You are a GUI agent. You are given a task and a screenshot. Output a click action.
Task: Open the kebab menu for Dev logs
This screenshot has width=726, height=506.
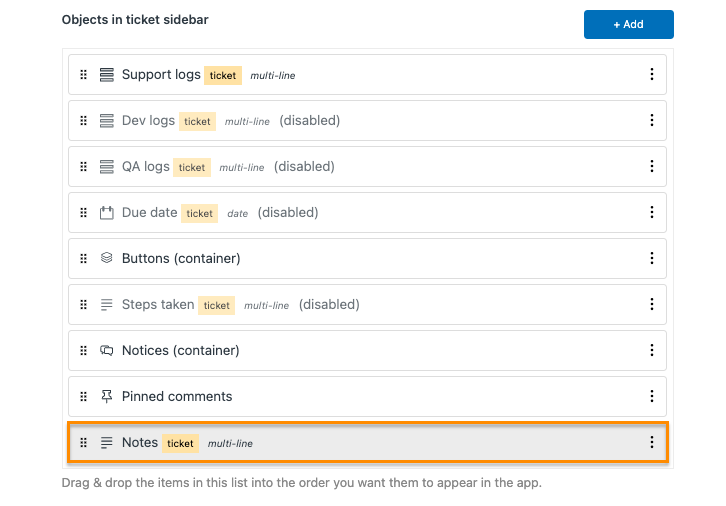pos(651,120)
